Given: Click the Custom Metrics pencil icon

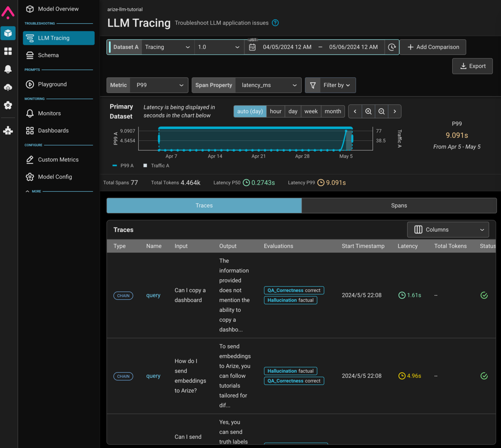Looking at the screenshot, I should [30, 159].
